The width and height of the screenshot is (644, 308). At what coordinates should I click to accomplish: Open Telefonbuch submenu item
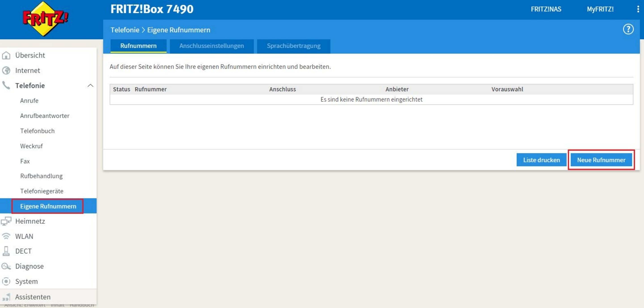(x=37, y=131)
